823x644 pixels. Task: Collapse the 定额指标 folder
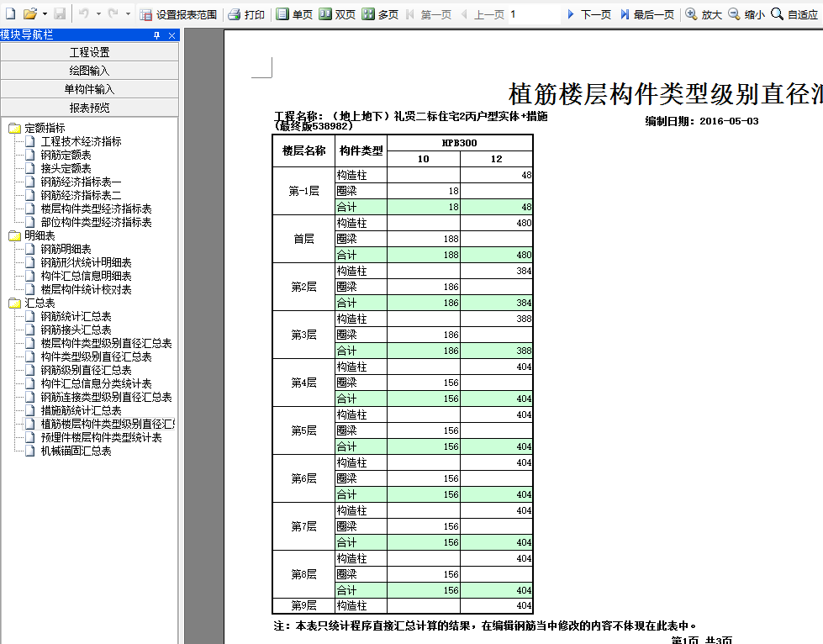pos(37,128)
